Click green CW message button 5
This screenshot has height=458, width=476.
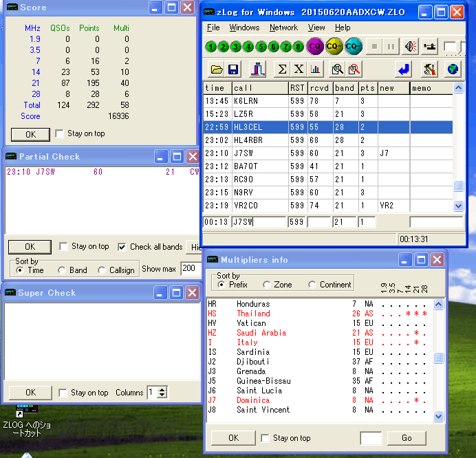[x=261, y=47]
